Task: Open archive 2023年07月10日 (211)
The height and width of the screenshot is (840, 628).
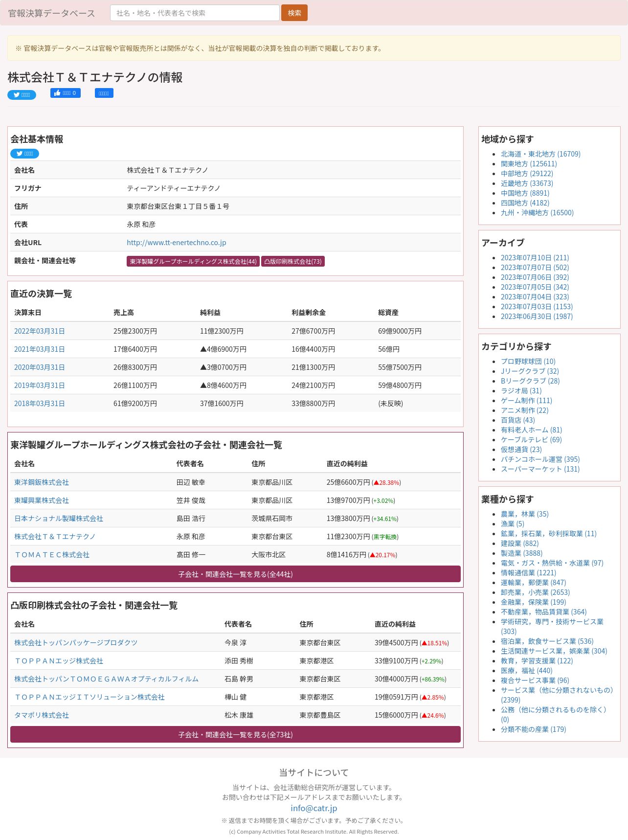Action: [x=535, y=258]
